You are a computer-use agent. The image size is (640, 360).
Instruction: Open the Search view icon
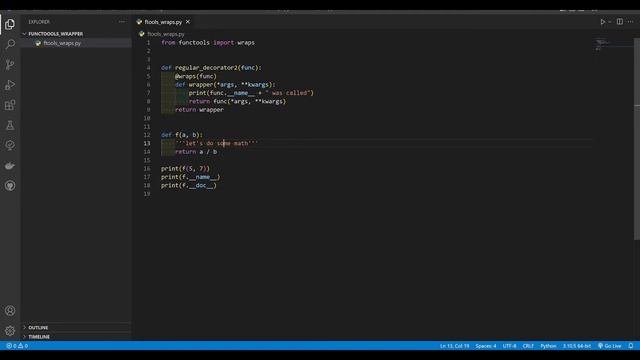(x=10, y=44)
